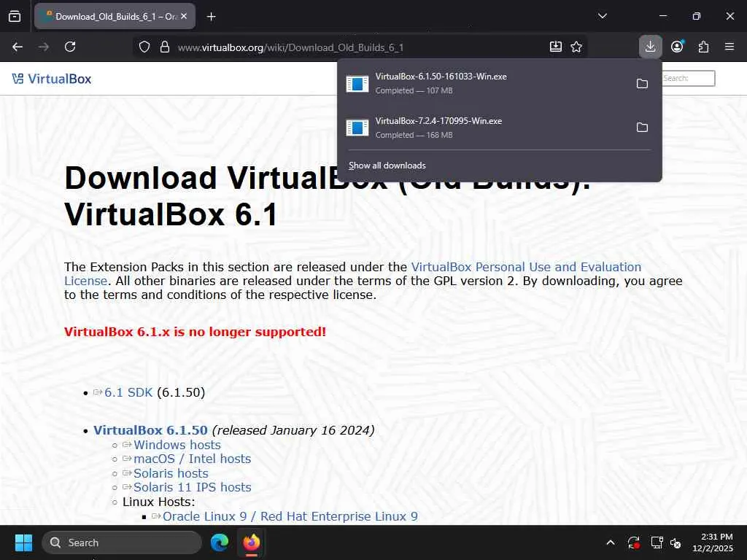Download macOS / Intel hosts build
This screenshot has height=560, width=747.
coord(192,459)
